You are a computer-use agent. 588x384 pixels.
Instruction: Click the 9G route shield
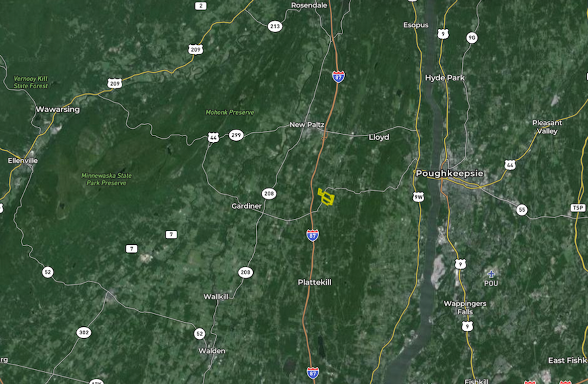coord(472,37)
